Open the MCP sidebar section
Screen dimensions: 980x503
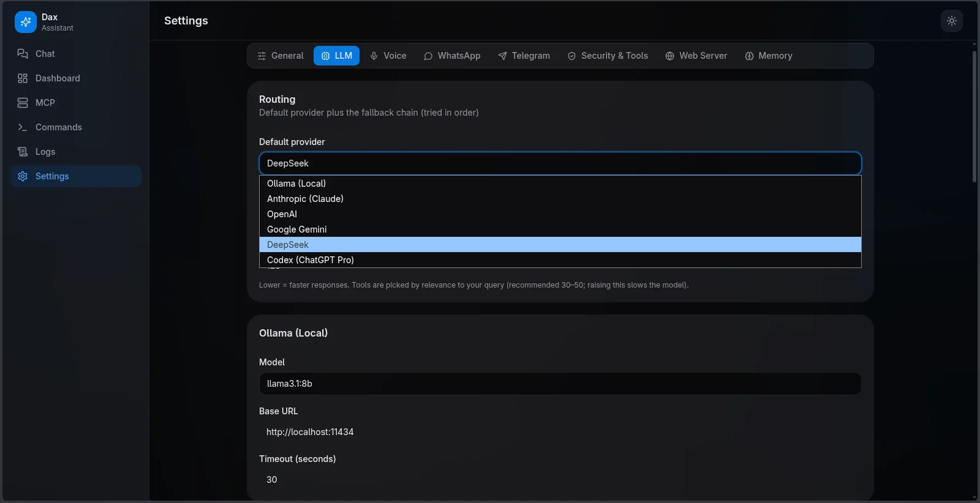tap(75, 103)
